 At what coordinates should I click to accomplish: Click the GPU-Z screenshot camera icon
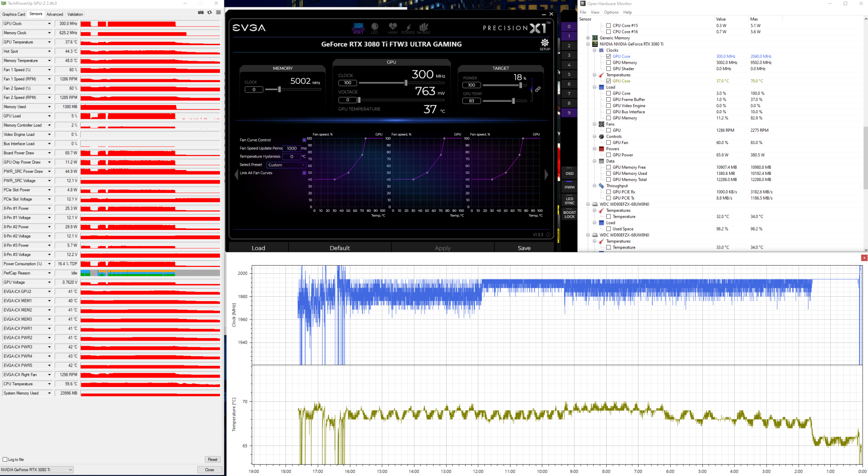click(x=201, y=13)
